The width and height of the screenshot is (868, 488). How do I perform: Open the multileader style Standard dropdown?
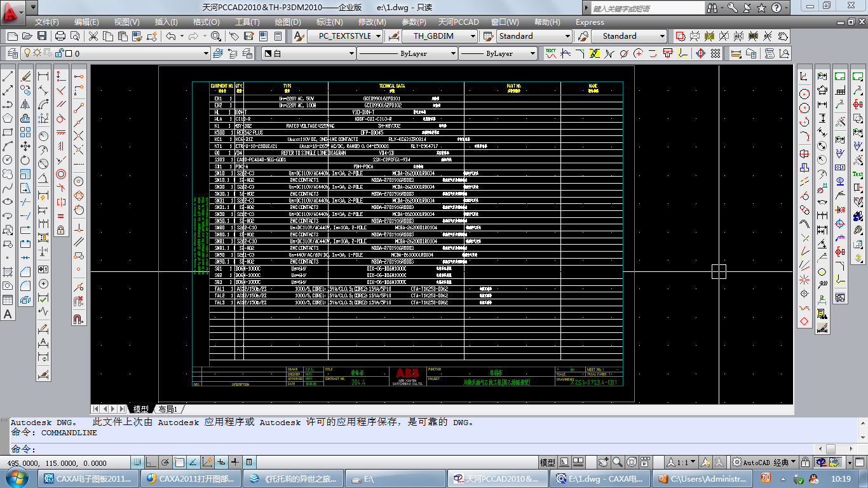[629, 36]
